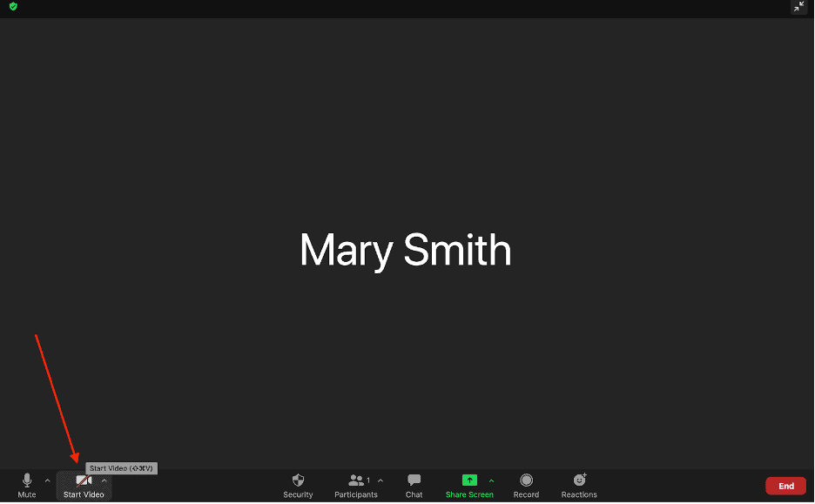Click the "Security" text label
This screenshot has width=815, height=504.
click(298, 495)
